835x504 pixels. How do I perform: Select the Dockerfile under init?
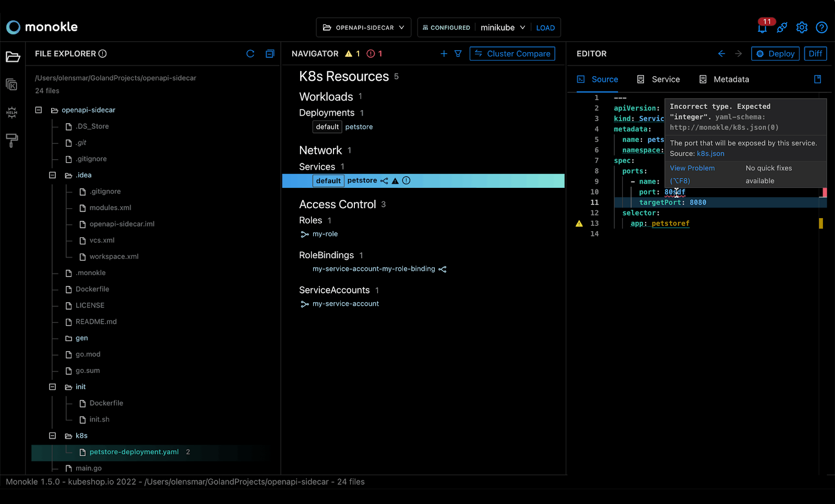(x=106, y=403)
